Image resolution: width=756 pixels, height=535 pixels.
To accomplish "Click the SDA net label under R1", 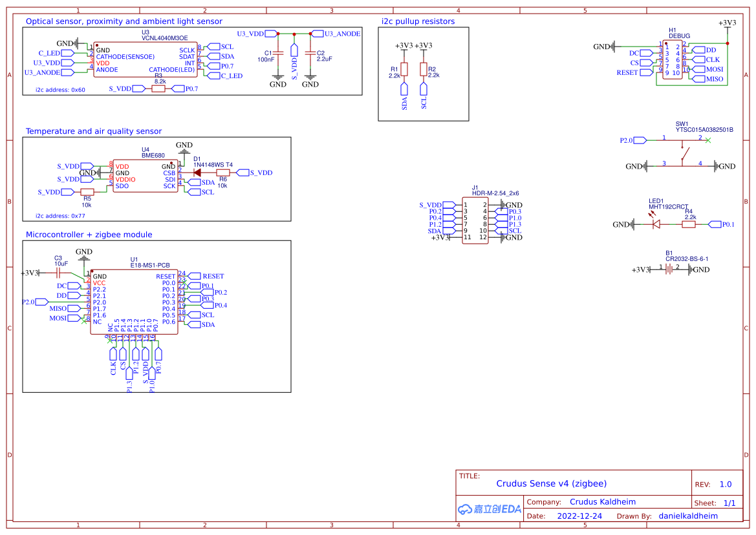I will click(404, 89).
